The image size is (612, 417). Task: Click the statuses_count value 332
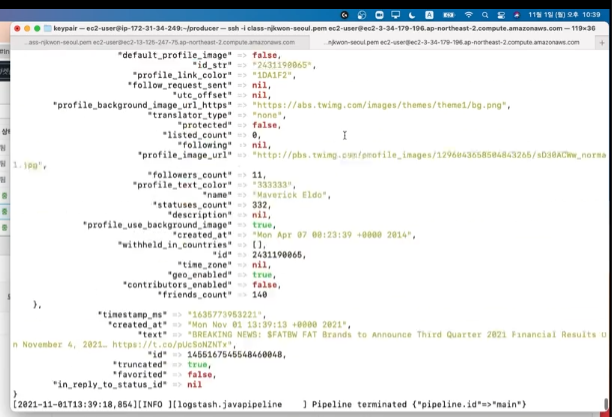coord(259,205)
